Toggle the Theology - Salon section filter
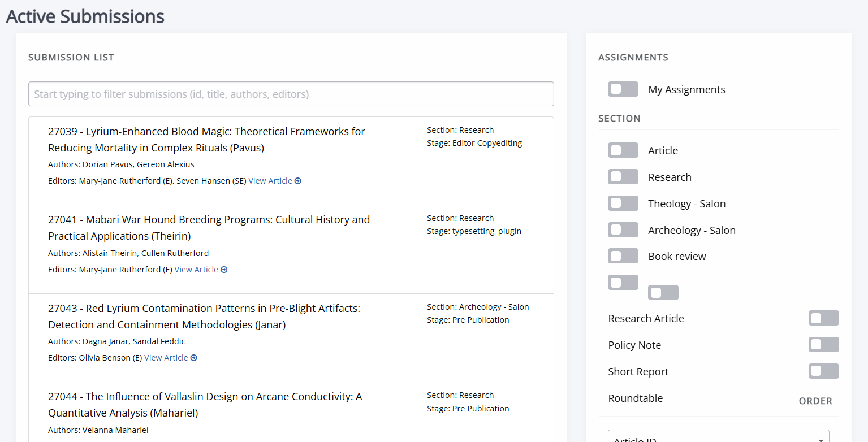 coord(623,203)
